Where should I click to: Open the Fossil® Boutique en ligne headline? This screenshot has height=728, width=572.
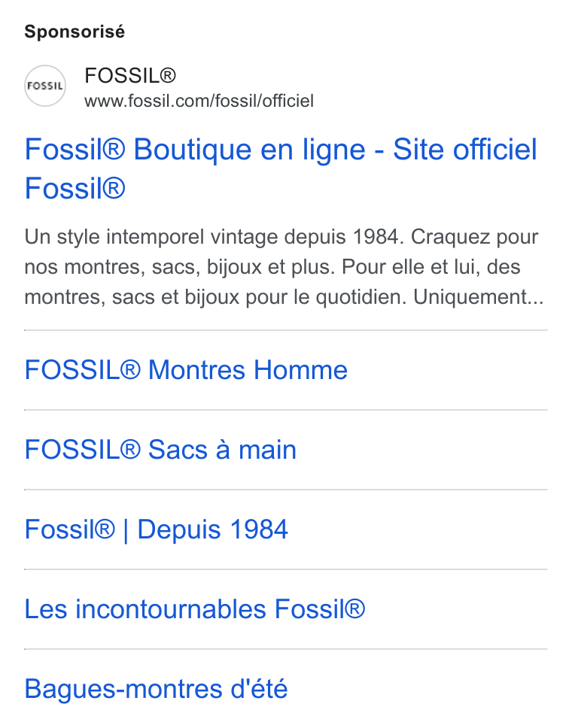(281, 168)
